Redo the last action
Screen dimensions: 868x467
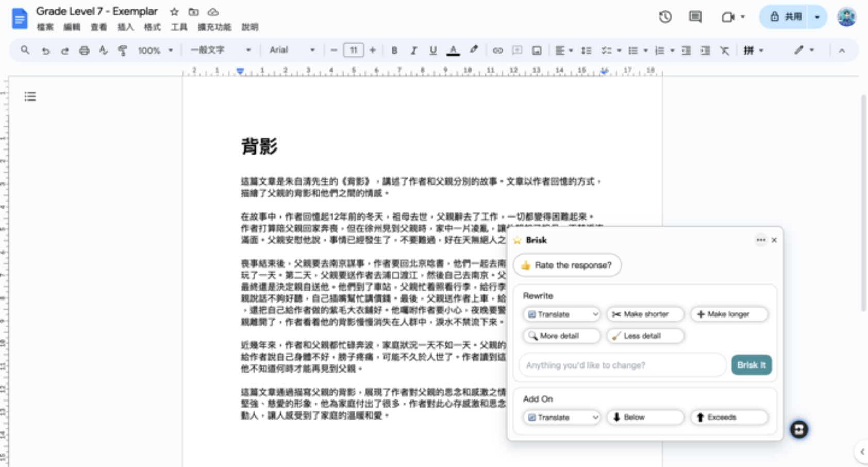(64, 51)
